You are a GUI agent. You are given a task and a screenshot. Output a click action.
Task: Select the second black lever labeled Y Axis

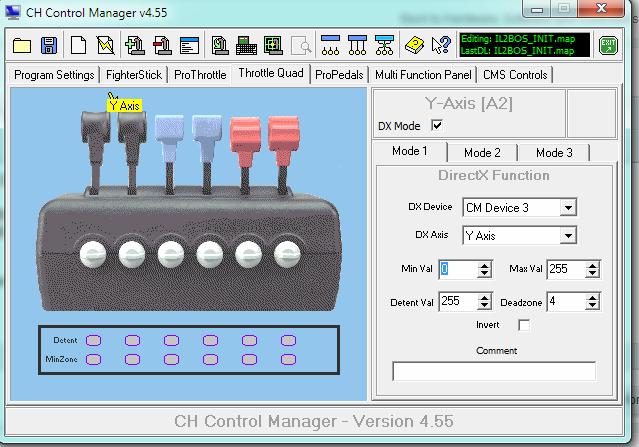click(132, 151)
